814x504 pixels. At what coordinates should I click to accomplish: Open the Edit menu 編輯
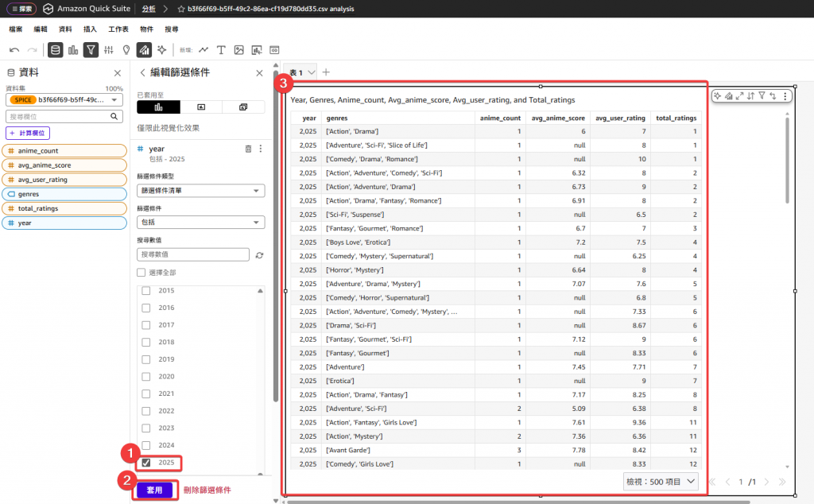[41, 29]
